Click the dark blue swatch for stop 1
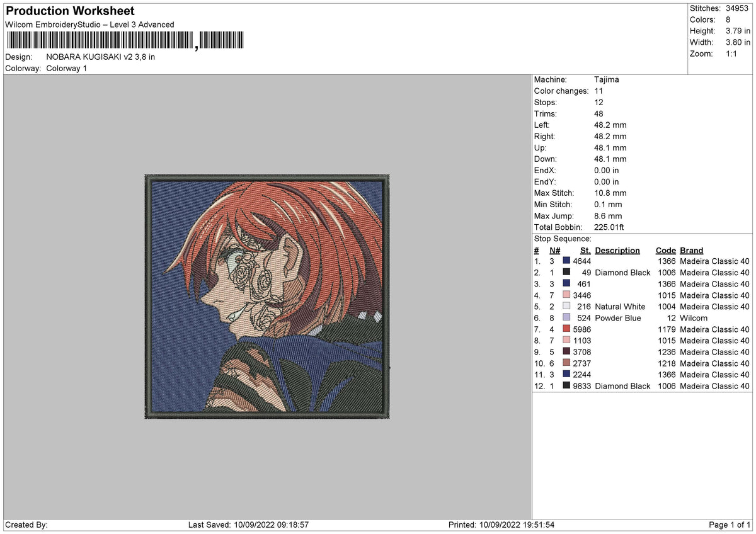756x534 pixels. pos(566,261)
